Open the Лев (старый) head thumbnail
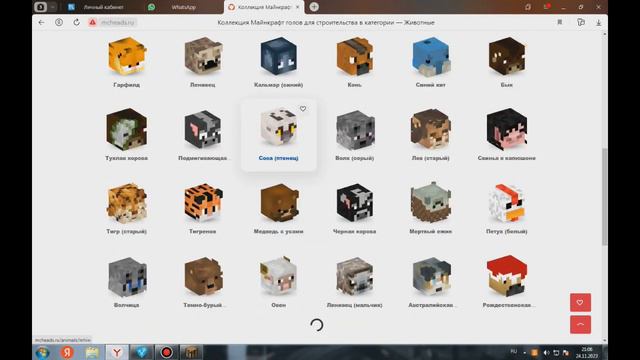640x360 pixels. click(431, 129)
